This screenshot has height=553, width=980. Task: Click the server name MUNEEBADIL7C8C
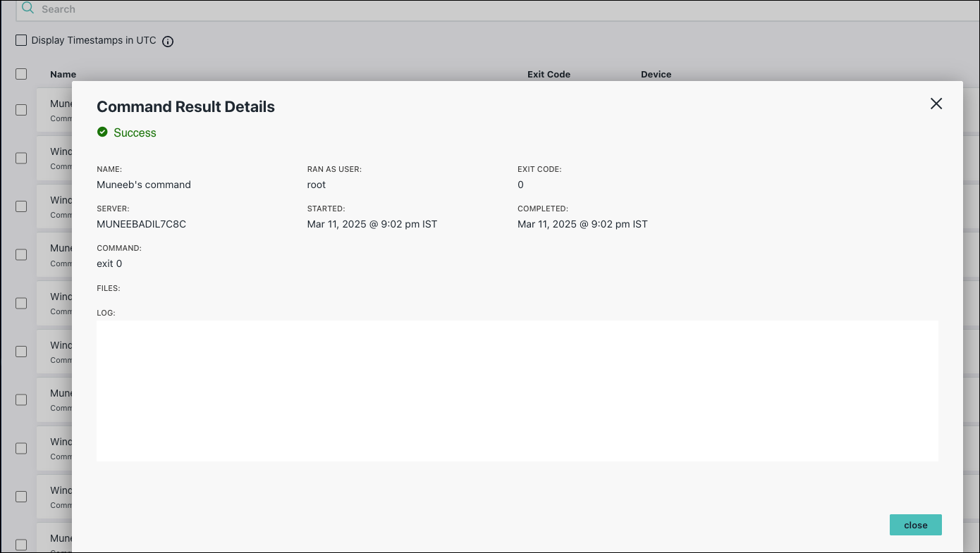(x=141, y=224)
